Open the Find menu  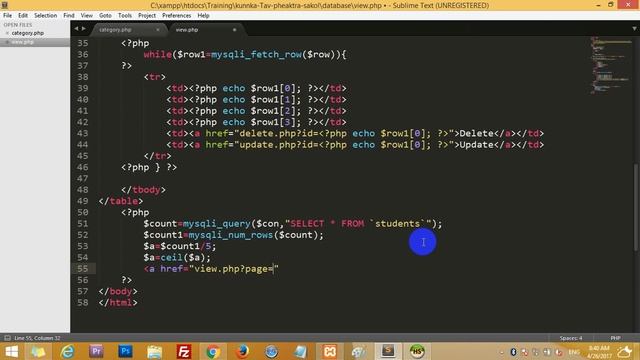click(x=69, y=16)
